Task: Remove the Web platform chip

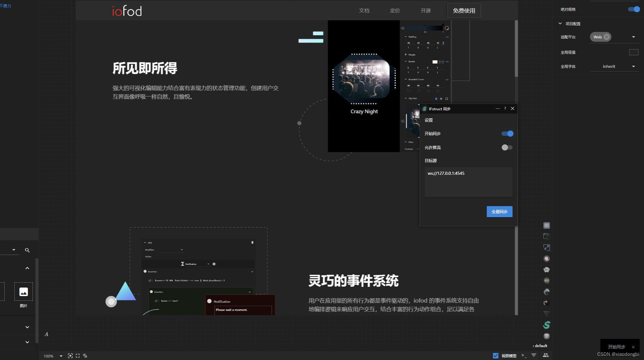Action: (x=606, y=37)
